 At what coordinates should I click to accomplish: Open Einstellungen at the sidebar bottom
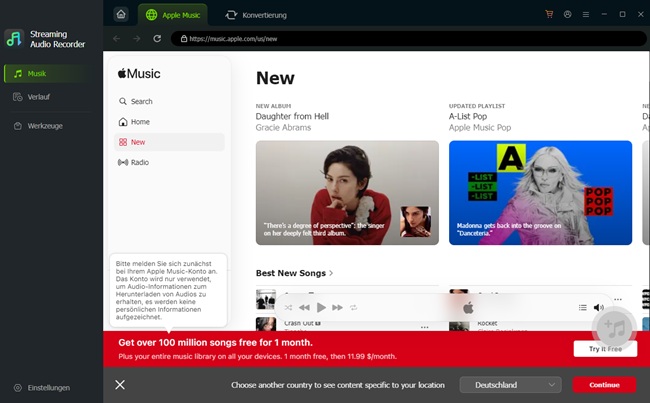point(41,388)
